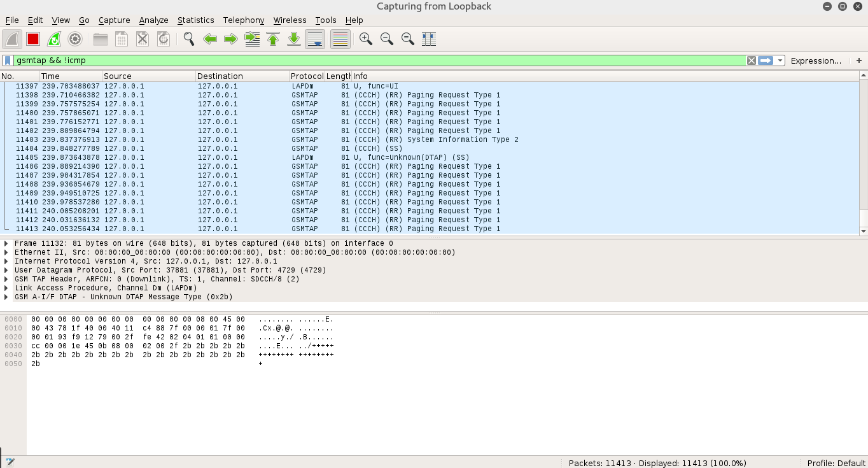Expand the GSM TAP Header row
The width and height of the screenshot is (868, 468).
point(6,279)
